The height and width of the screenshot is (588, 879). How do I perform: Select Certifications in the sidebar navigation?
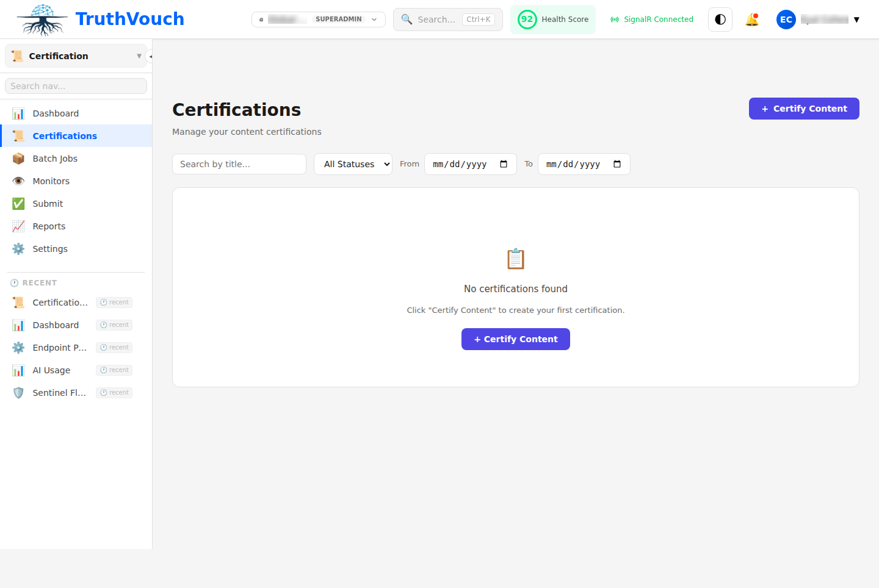[65, 135]
